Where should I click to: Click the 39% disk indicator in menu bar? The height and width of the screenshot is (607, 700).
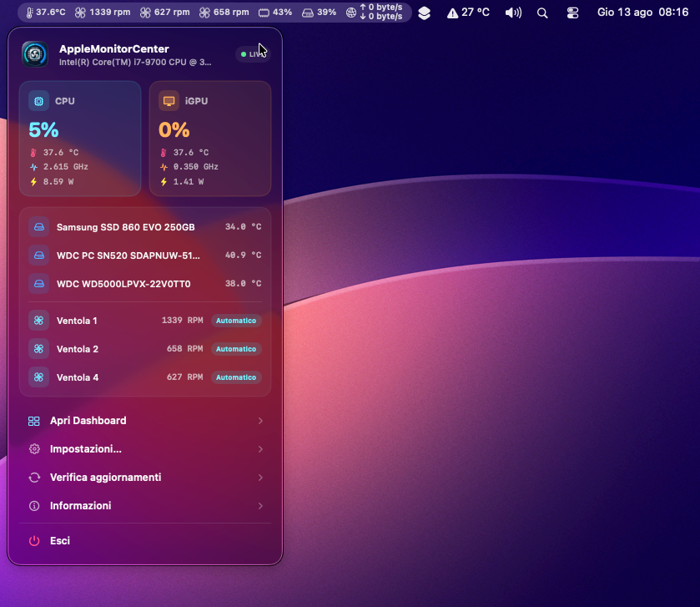tap(319, 13)
